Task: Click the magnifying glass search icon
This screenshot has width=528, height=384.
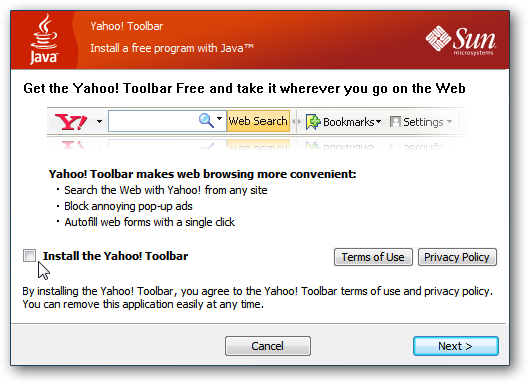Action: [206, 120]
